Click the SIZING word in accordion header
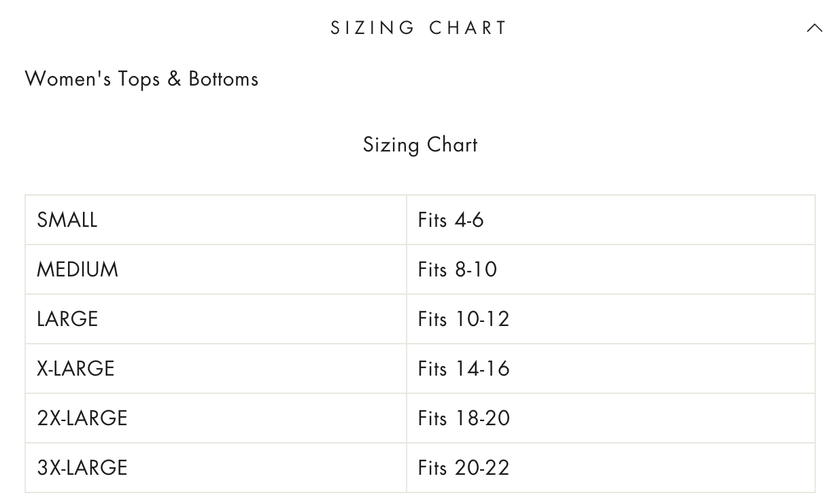Screen dimensions: 839x504 pos(373,28)
